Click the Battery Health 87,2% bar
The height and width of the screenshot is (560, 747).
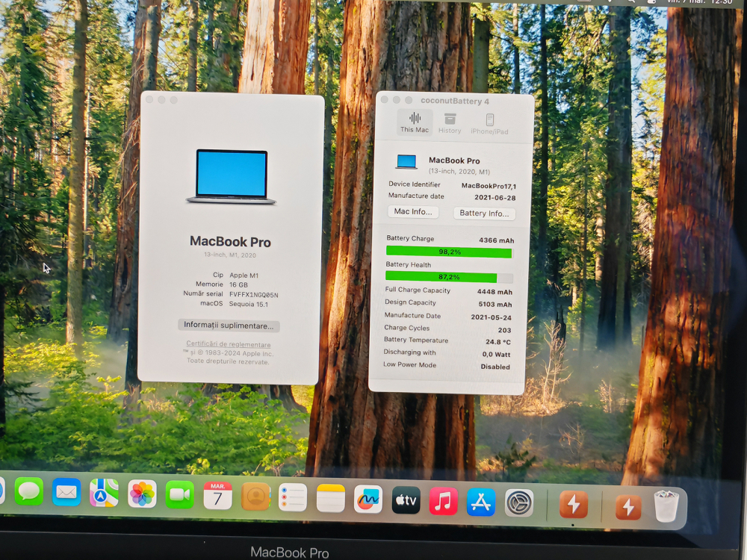449,277
